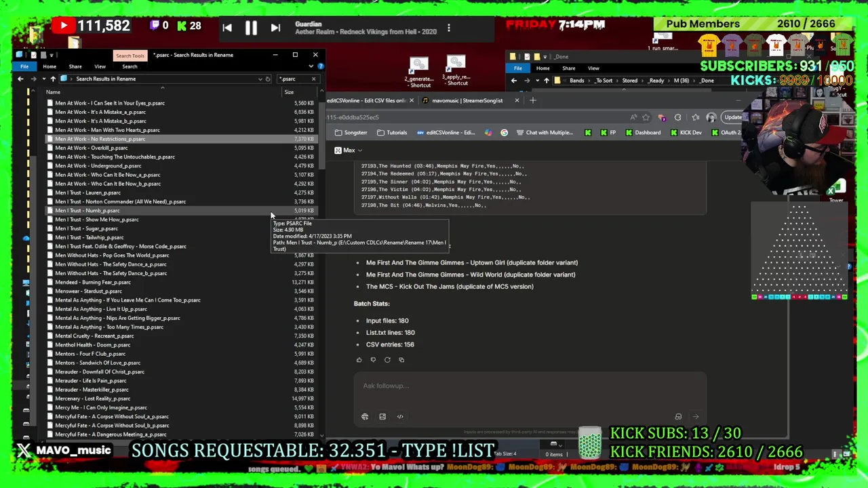Pause the Guardian track
The image size is (868, 488).
tap(251, 28)
